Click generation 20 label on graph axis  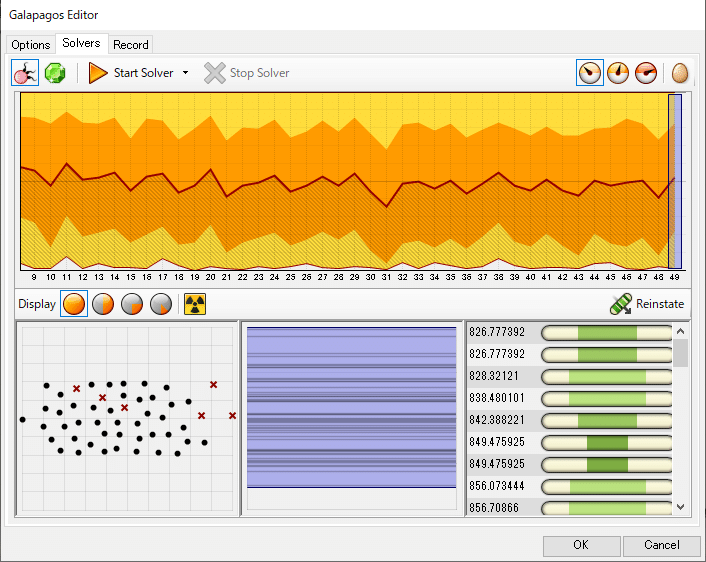(x=210, y=277)
